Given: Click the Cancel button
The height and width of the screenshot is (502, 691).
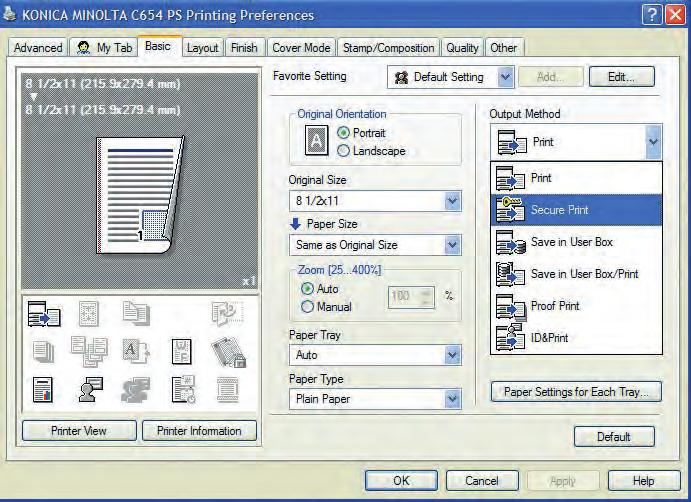Looking at the screenshot, I should point(482,480).
